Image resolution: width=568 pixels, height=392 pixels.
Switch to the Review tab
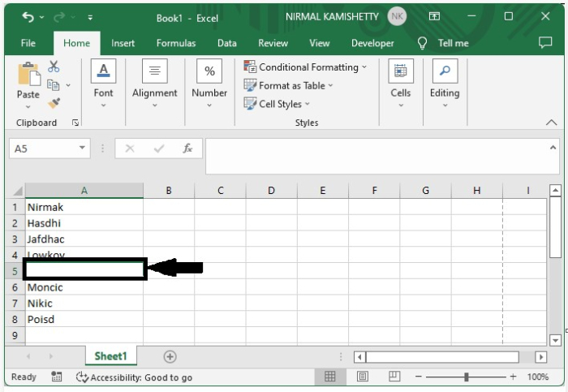(273, 43)
